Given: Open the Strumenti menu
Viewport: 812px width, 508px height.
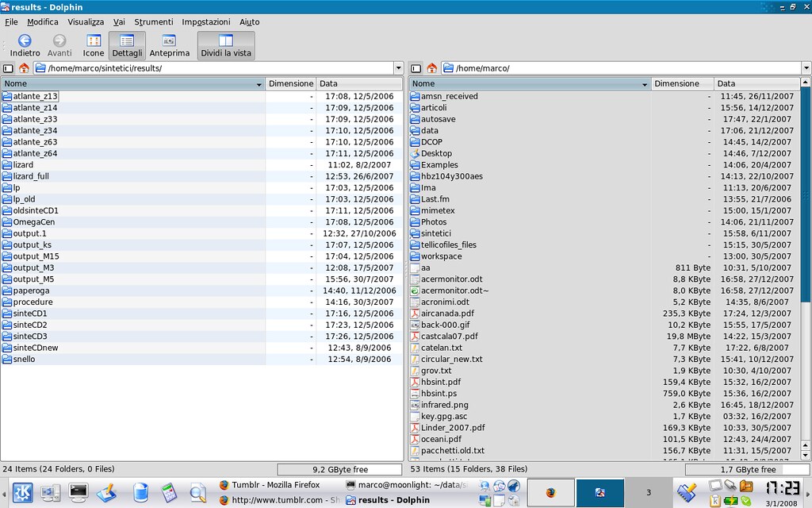Looking at the screenshot, I should [x=153, y=21].
